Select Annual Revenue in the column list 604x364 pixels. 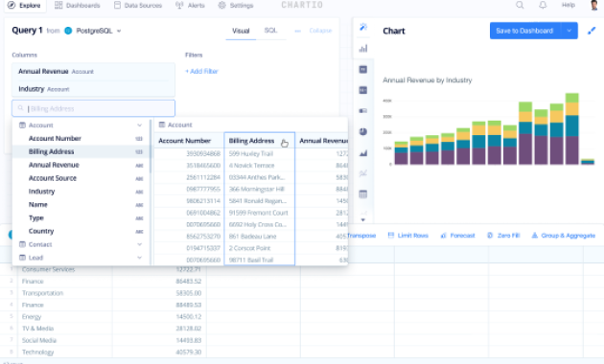[81, 165]
